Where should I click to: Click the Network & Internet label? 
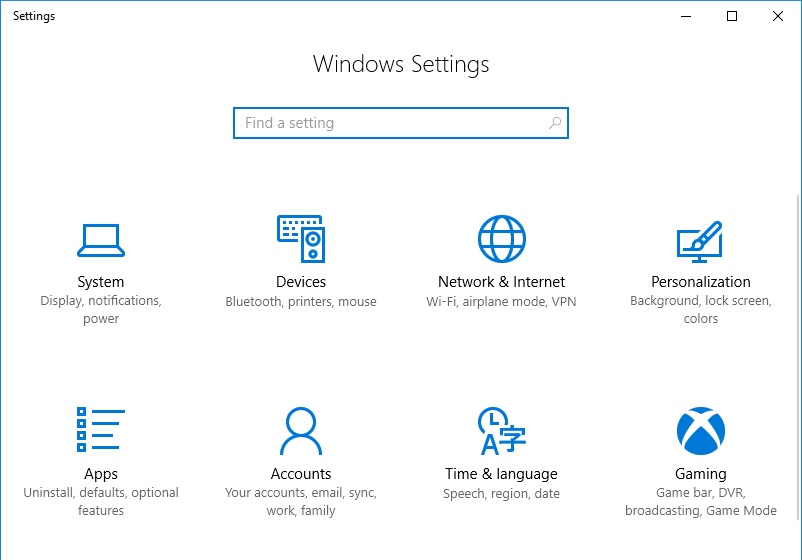(x=501, y=282)
